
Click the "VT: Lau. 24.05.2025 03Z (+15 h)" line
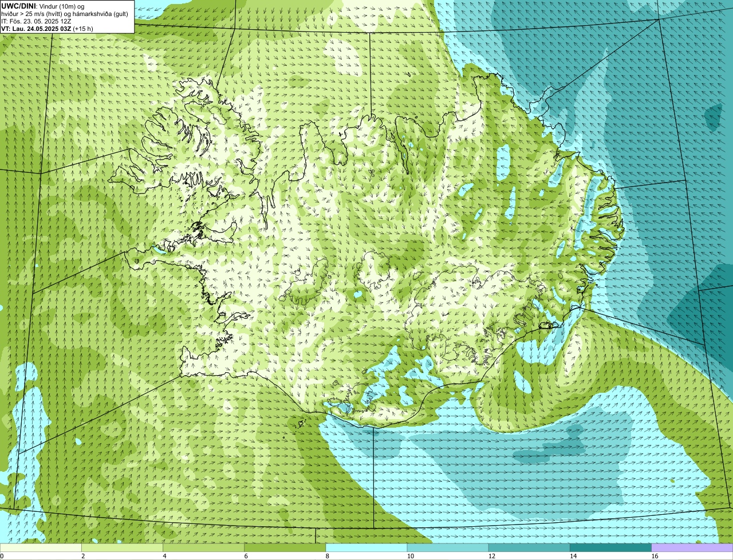[x=47, y=29]
